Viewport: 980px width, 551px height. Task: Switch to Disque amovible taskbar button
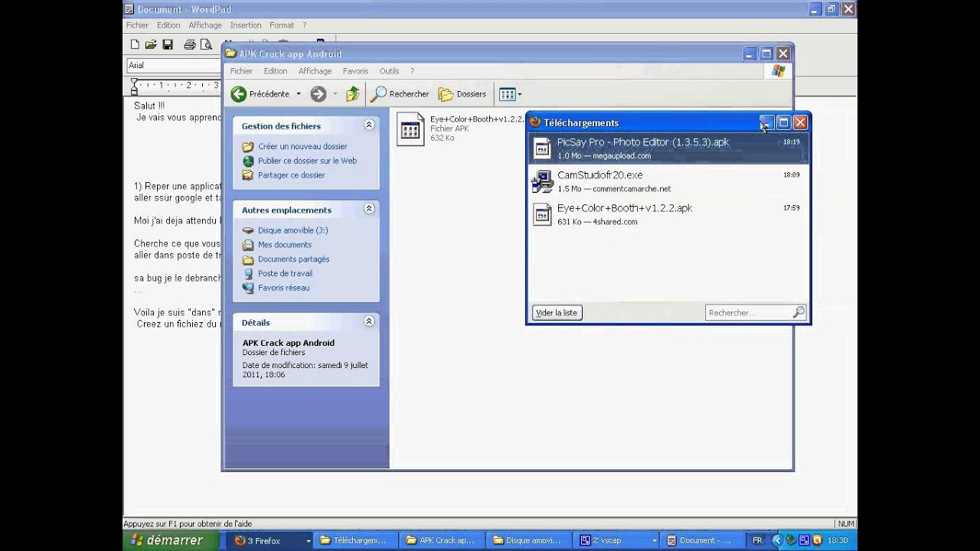531,540
